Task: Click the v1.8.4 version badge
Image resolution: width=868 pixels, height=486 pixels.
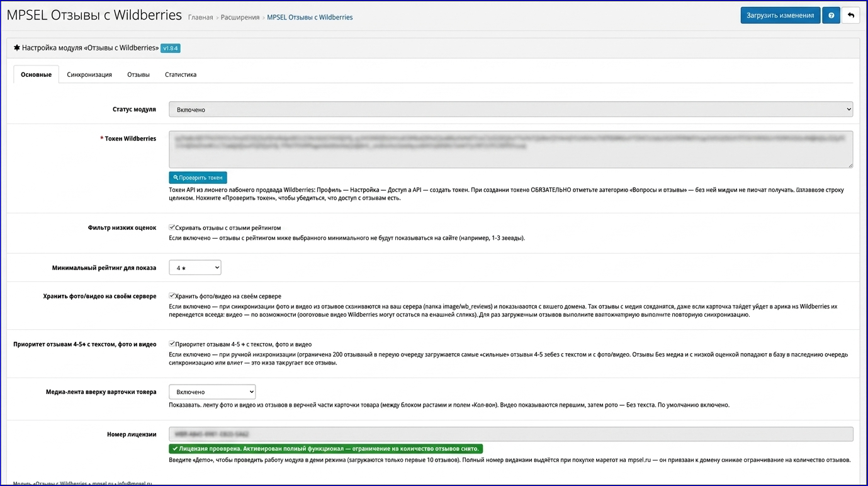Action: point(171,48)
